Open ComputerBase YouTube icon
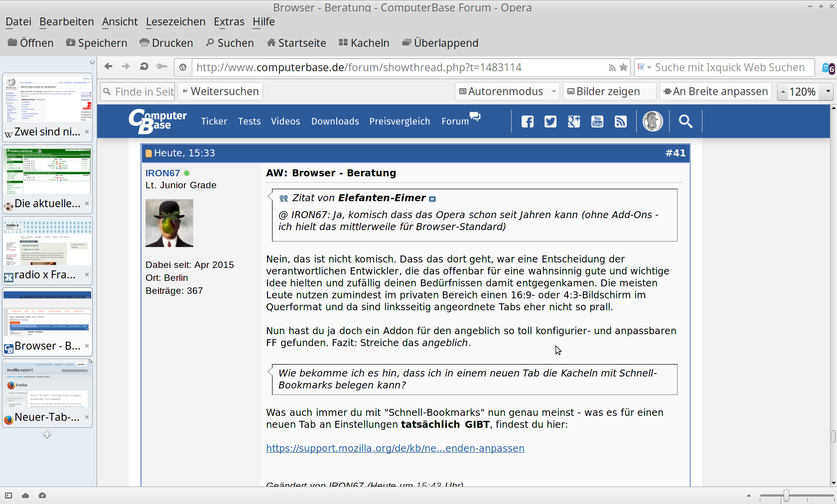 [597, 122]
